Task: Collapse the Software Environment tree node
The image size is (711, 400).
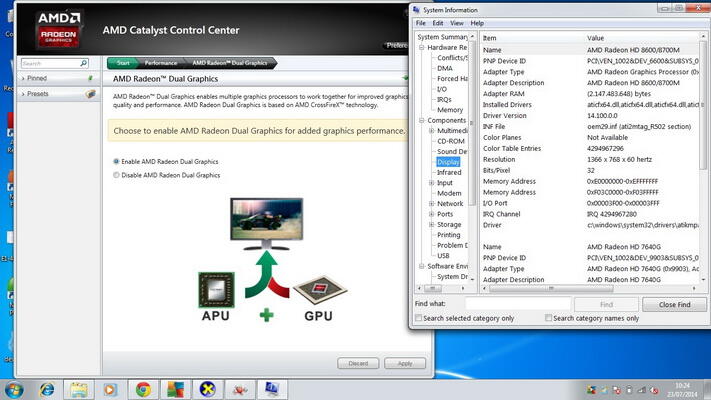Action: 421,266
